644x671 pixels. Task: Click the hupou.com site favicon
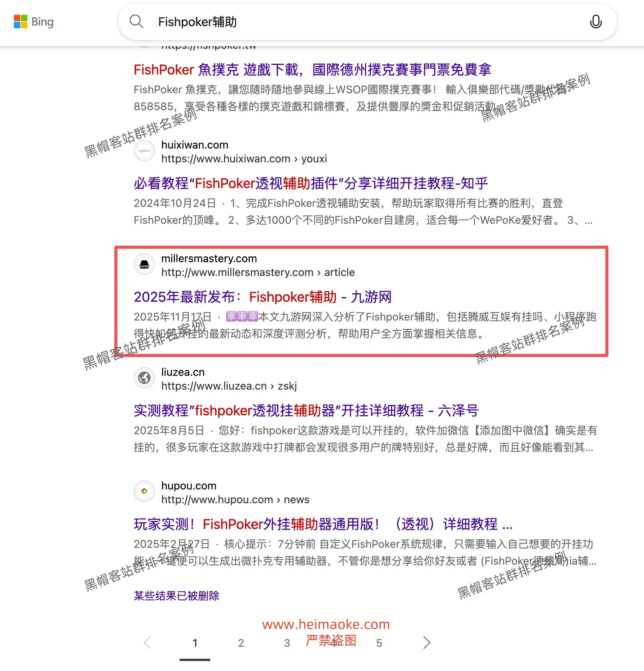point(144,492)
